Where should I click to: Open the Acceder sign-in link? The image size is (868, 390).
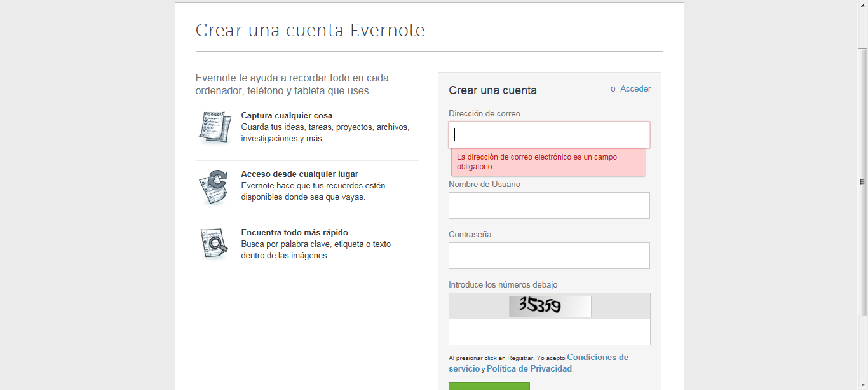pyautogui.click(x=635, y=89)
